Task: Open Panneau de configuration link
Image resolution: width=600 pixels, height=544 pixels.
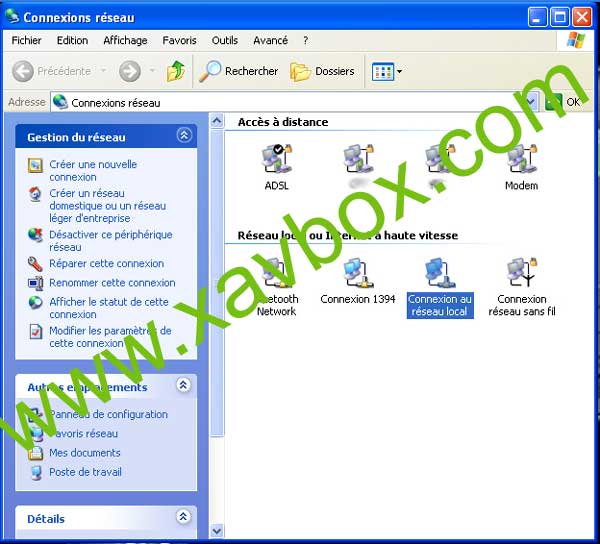Action: click(108, 414)
